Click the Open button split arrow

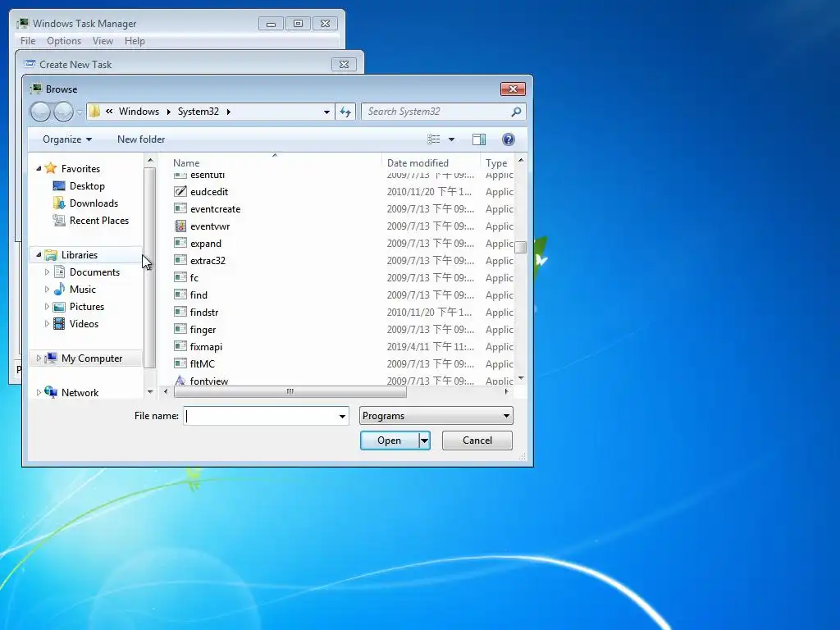424,441
